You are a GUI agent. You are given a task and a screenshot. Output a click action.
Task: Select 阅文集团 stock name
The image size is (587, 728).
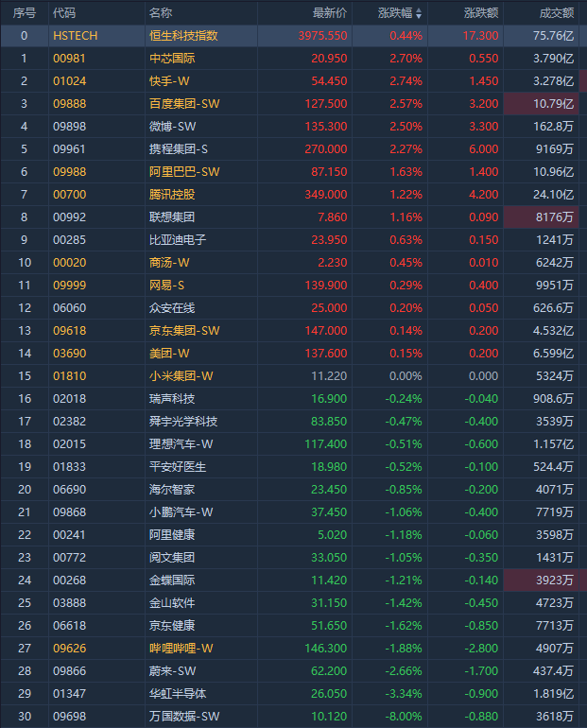(172, 558)
